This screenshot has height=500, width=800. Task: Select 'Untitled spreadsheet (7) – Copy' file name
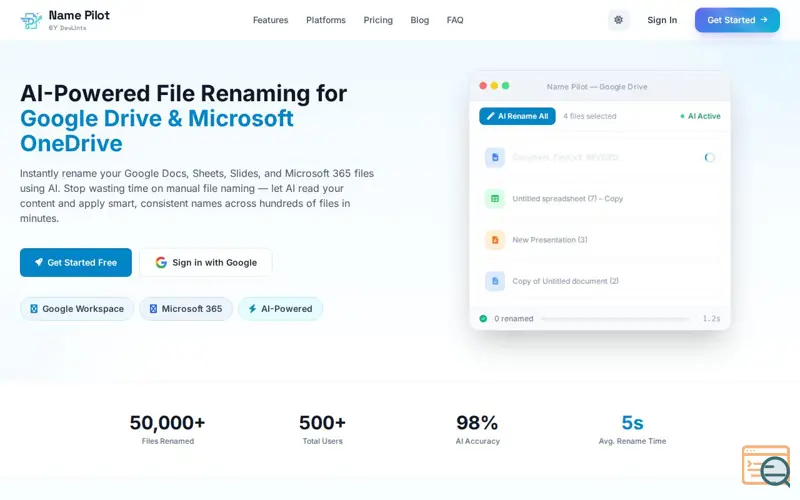pyautogui.click(x=567, y=198)
